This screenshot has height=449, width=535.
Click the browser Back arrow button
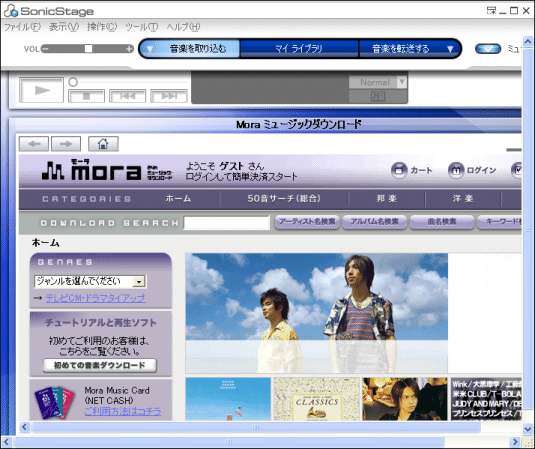(34, 144)
